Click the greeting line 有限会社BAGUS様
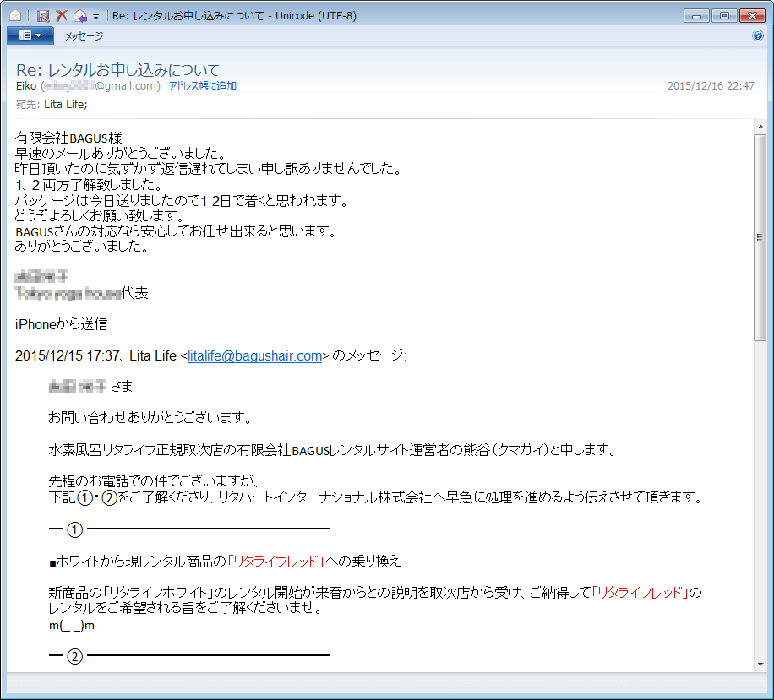The width and height of the screenshot is (774, 700). tap(68, 138)
